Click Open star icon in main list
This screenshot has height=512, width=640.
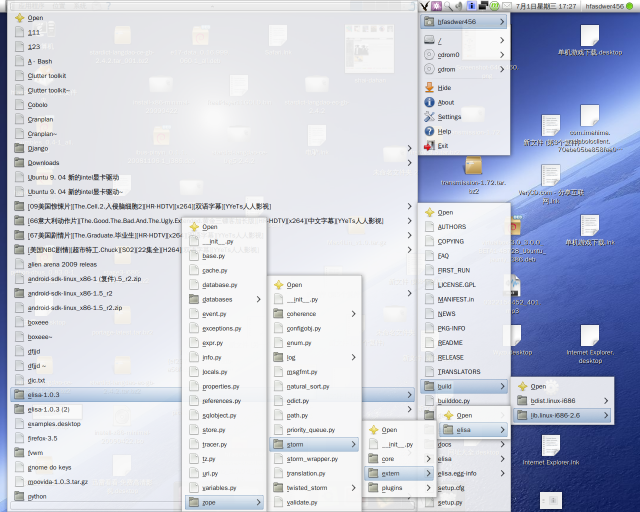(x=19, y=18)
